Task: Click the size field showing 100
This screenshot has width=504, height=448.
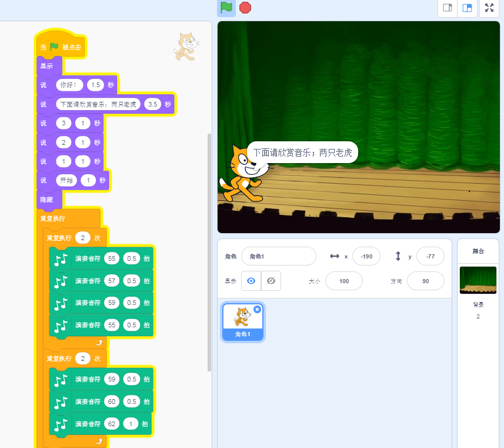Action: point(344,281)
